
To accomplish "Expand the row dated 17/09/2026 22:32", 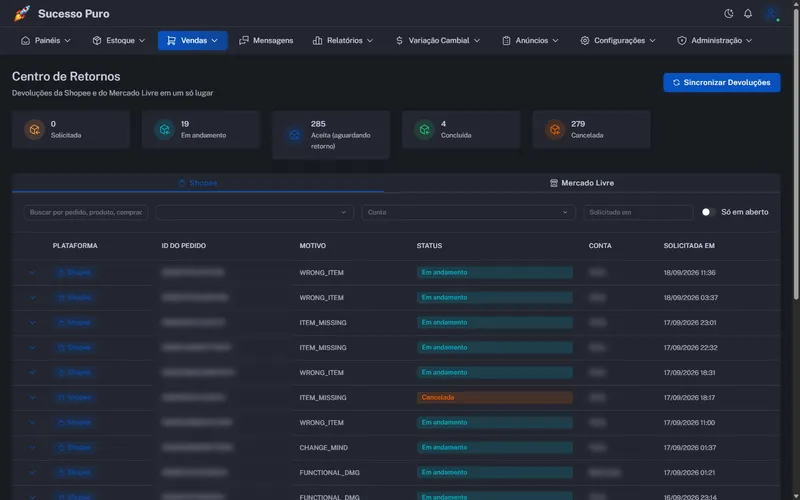I will pyautogui.click(x=32, y=347).
